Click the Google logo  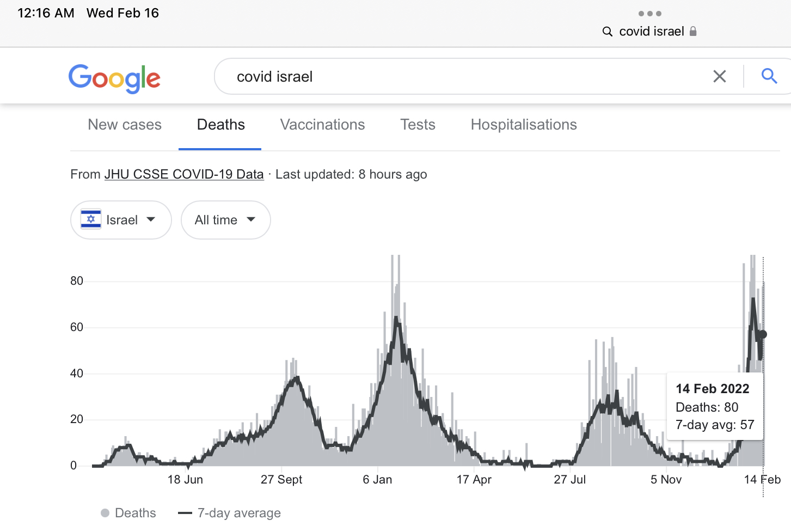(114, 78)
